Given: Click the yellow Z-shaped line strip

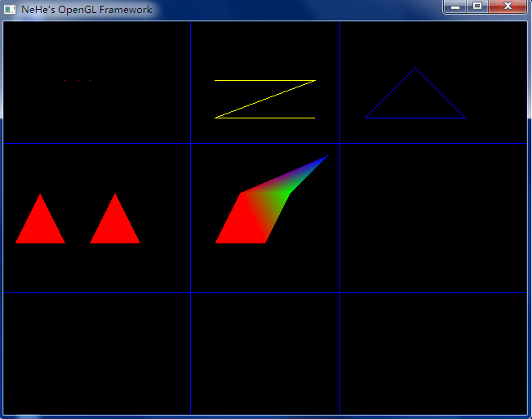Looking at the screenshot, I should pos(265,99).
